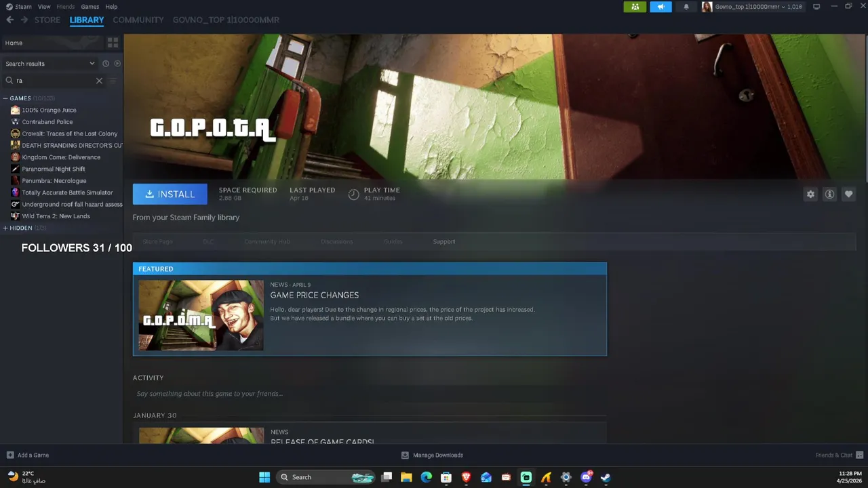Screen dimensions: 868x488
Task: Open Brave browser from taskbar
Action: tap(466, 477)
